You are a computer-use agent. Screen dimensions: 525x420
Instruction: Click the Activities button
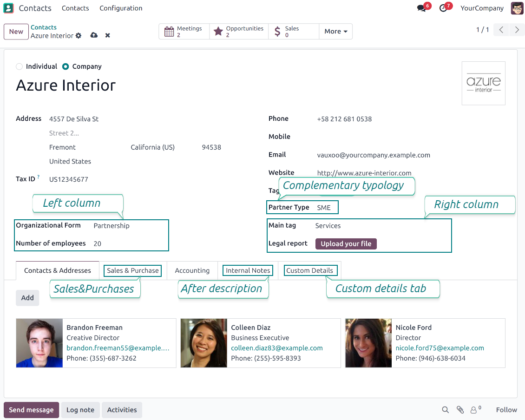[x=122, y=410]
